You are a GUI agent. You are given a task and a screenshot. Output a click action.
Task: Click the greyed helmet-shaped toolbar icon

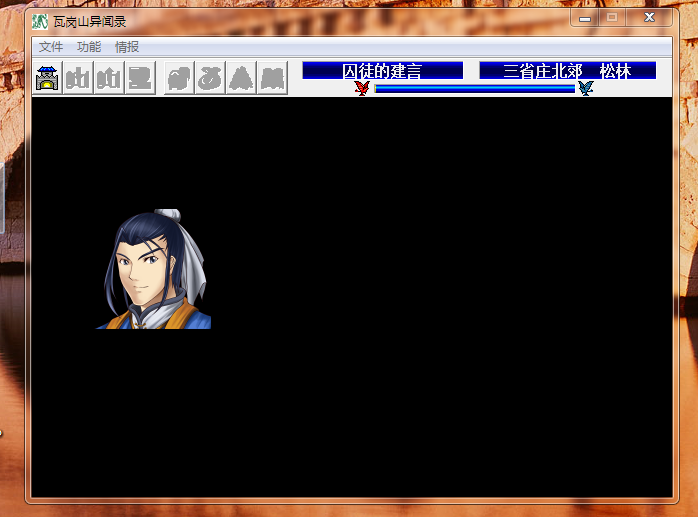click(179, 78)
